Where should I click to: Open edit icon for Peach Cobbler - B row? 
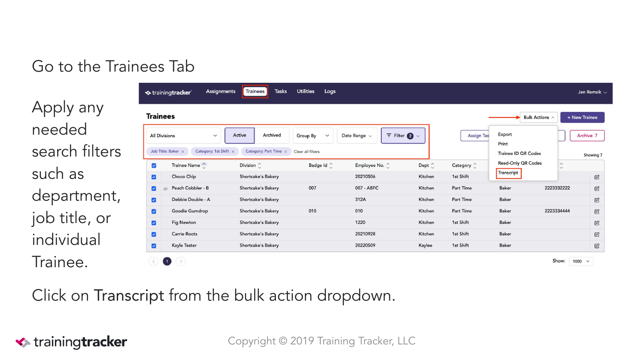(597, 189)
